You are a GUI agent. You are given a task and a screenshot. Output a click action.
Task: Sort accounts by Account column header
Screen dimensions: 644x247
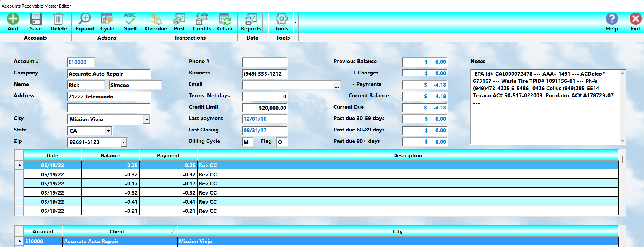43,231
